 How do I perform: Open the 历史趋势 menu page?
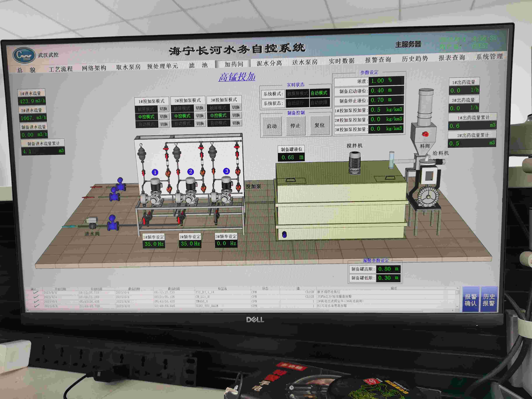pos(415,59)
